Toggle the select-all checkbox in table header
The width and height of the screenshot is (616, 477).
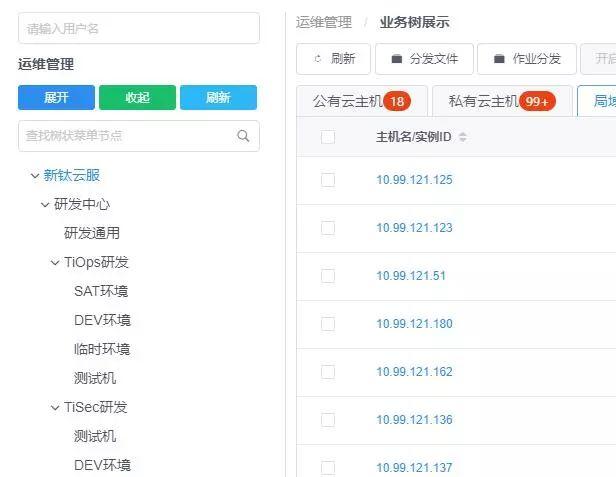pyautogui.click(x=328, y=137)
